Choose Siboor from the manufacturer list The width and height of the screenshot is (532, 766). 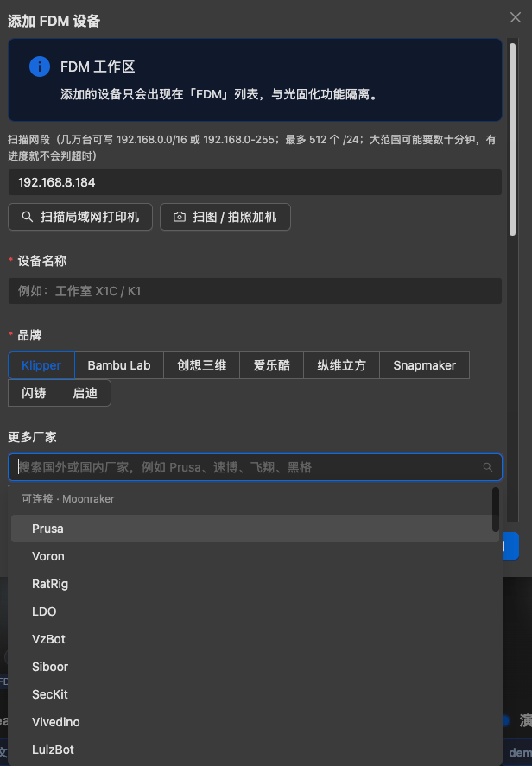coord(255,667)
